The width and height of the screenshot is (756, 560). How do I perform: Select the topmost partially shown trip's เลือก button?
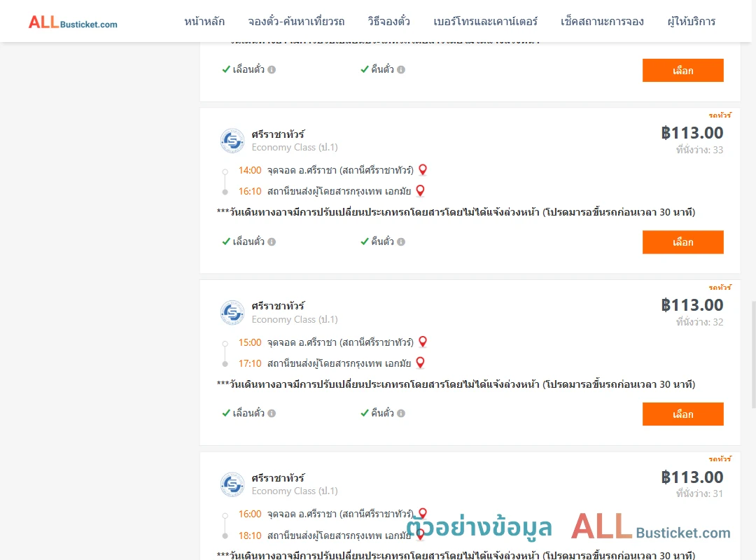pyautogui.click(x=682, y=71)
